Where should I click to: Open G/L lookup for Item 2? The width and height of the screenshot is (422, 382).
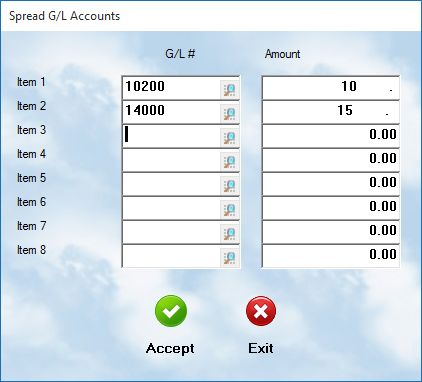click(229, 113)
